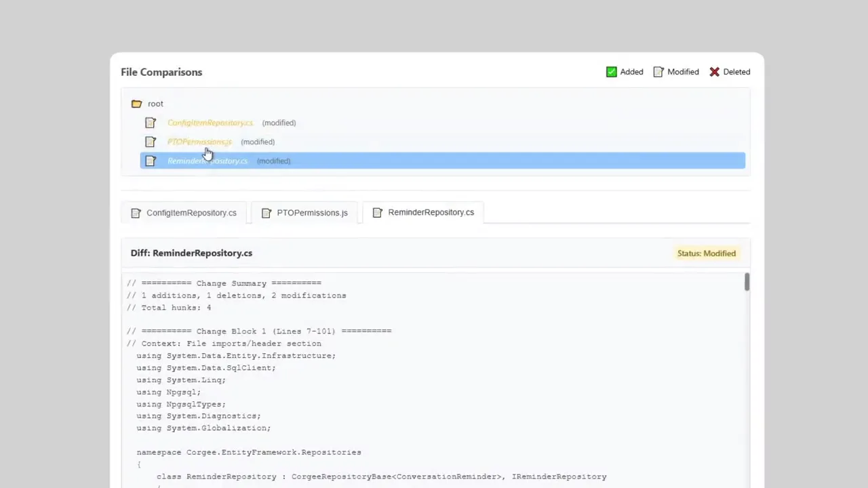The image size is (868, 488).
Task: Click the 'File Comparisons' heading
Action: coord(161,72)
